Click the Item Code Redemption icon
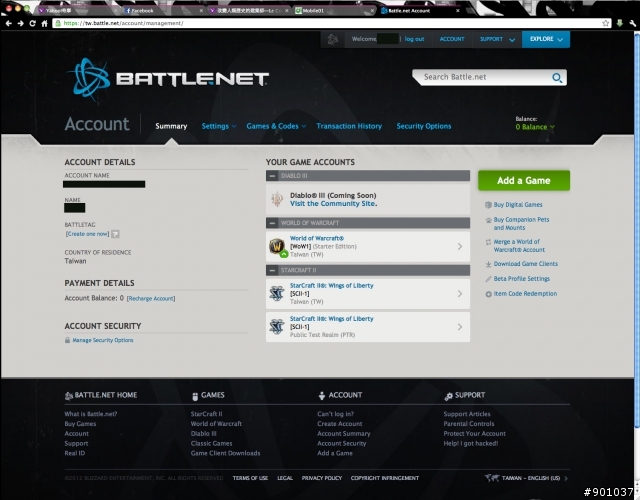This screenshot has height=500, width=640. tap(488, 294)
